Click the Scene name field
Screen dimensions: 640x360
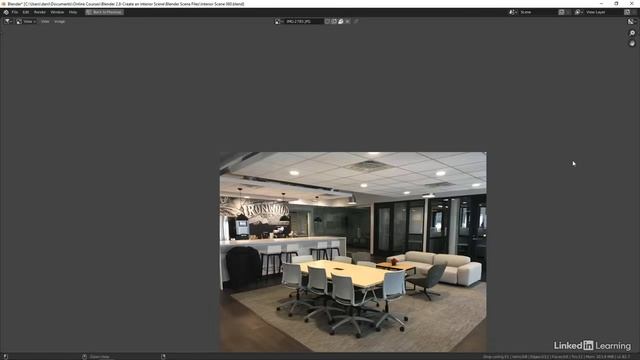[538, 12]
